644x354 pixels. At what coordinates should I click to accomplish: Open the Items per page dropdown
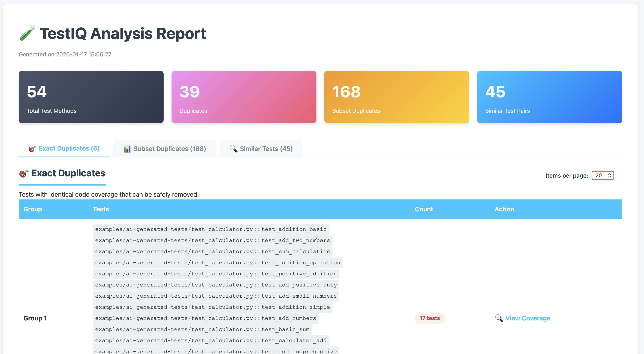pos(603,175)
